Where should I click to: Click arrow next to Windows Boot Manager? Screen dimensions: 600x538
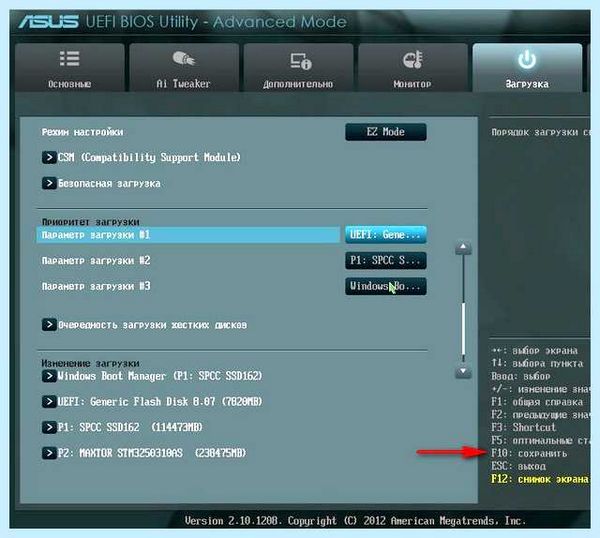[x=49, y=376]
